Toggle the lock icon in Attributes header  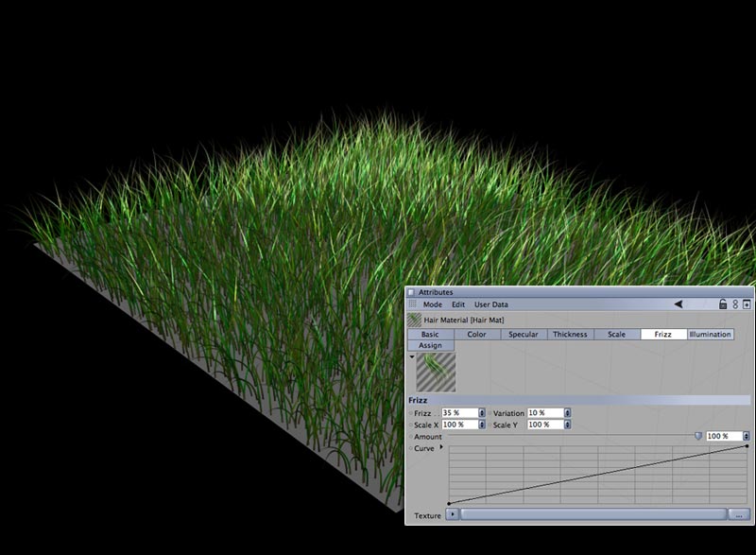(x=723, y=304)
